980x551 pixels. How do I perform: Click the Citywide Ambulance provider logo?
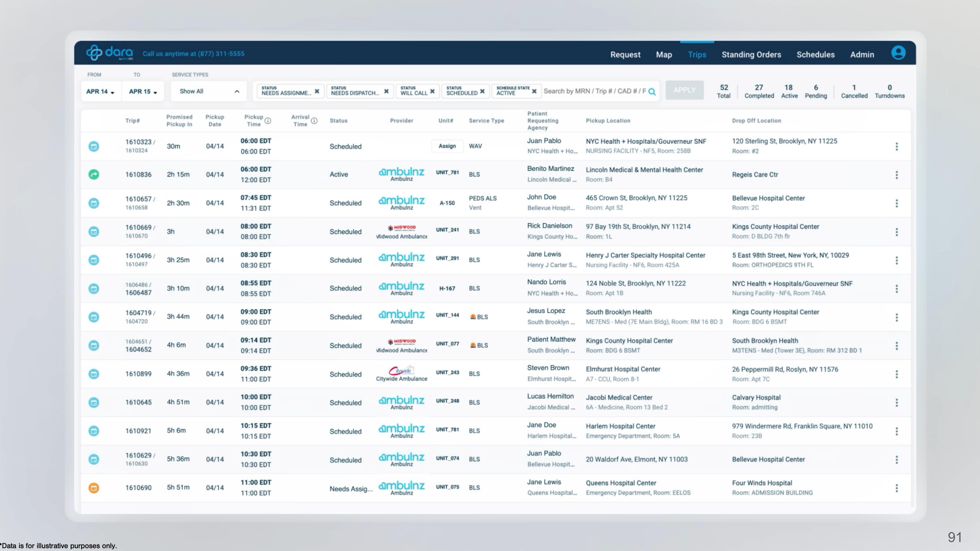(401, 370)
